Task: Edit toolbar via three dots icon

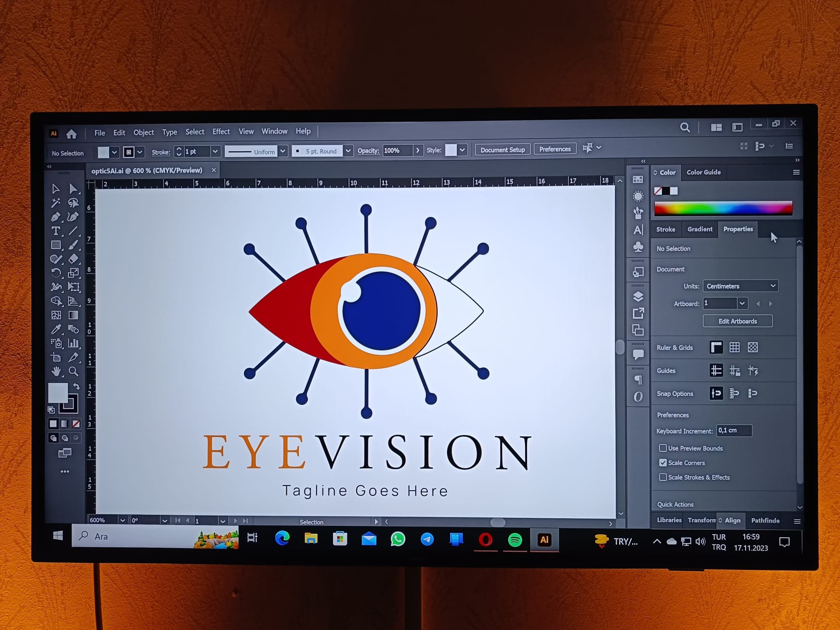Action: [65, 472]
